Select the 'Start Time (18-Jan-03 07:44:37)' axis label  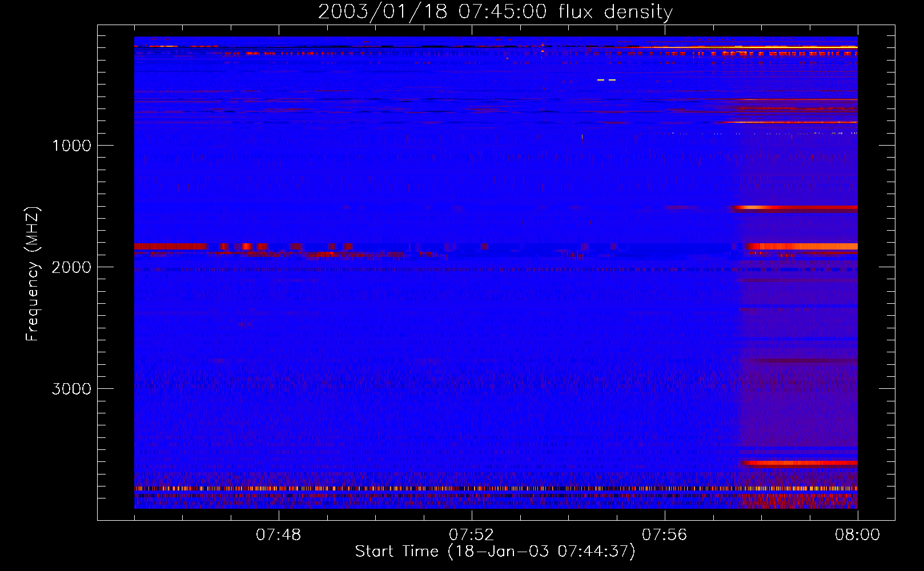[495, 552]
